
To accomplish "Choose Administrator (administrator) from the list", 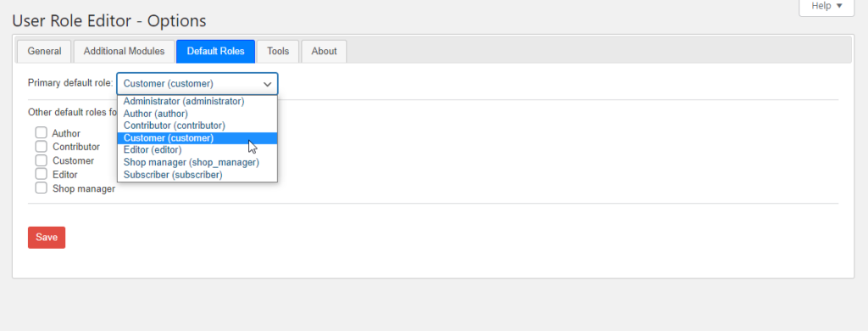I will tap(197, 102).
